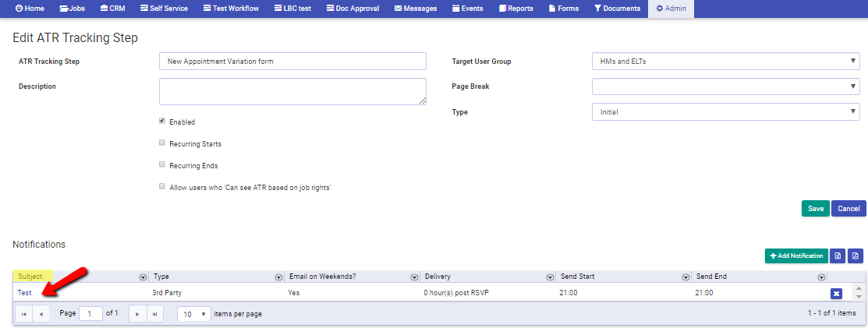Tick the Recurring Ends checkbox
Image resolution: width=868 pixels, height=335 pixels.
[x=162, y=164]
